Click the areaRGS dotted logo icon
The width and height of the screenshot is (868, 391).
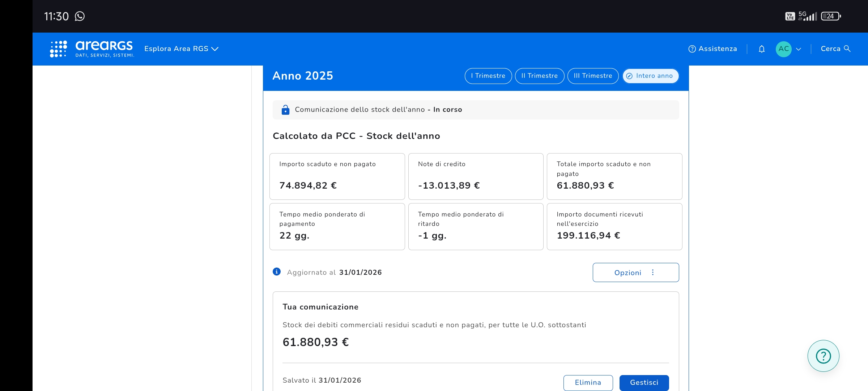[x=58, y=49]
